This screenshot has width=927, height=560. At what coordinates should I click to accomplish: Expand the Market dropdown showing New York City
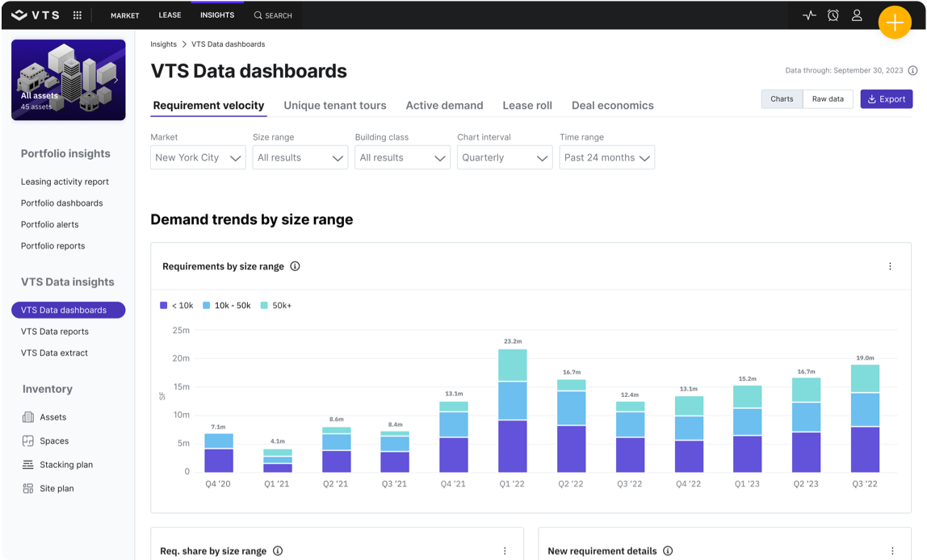pos(198,158)
